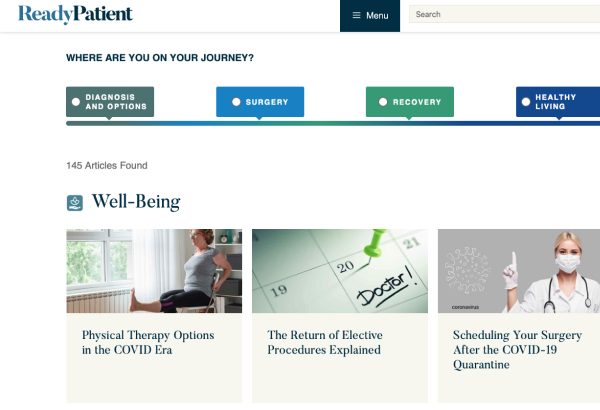Open the masked nurse coronavirus image
Image resolution: width=600 pixels, height=410 pixels.
518,271
